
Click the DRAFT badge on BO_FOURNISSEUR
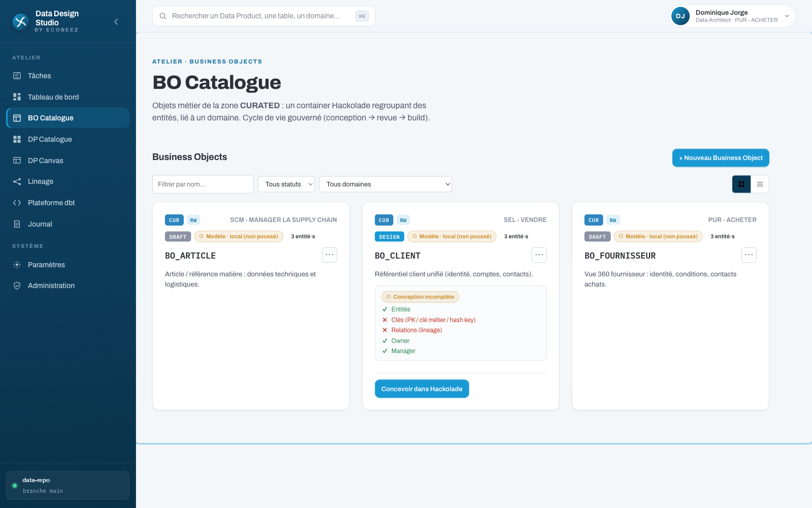click(597, 237)
